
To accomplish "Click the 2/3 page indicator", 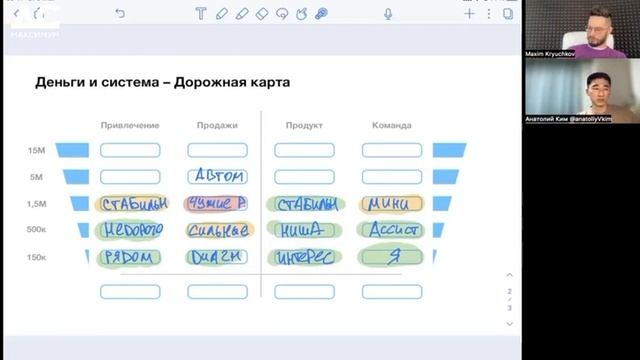I will point(509,300).
